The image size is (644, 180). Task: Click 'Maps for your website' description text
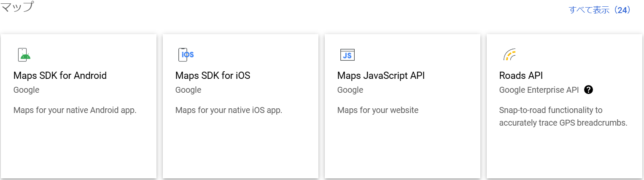tap(378, 110)
